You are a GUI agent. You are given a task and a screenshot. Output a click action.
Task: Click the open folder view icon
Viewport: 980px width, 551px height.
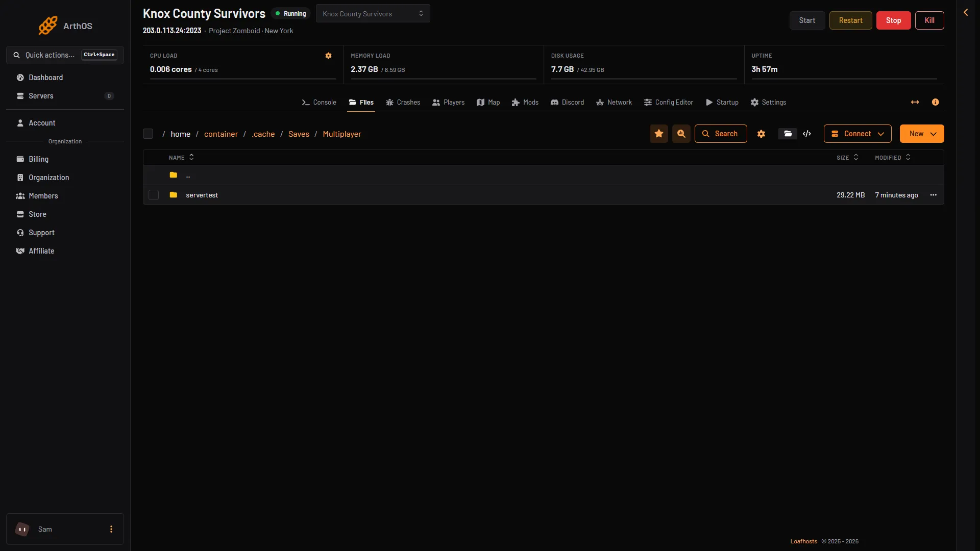(788, 134)
